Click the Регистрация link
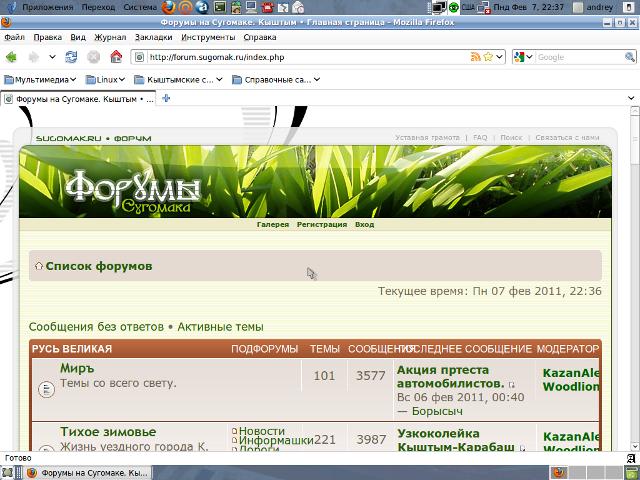The height and width of the screenshot is (480, 640). (321, 225)
